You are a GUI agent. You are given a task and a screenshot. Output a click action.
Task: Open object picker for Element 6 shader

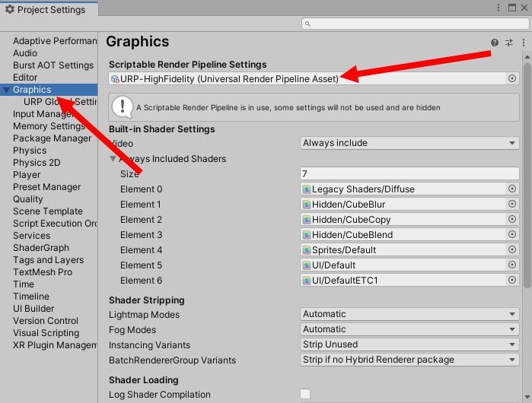pyautogui.click(x=512, y=280)
